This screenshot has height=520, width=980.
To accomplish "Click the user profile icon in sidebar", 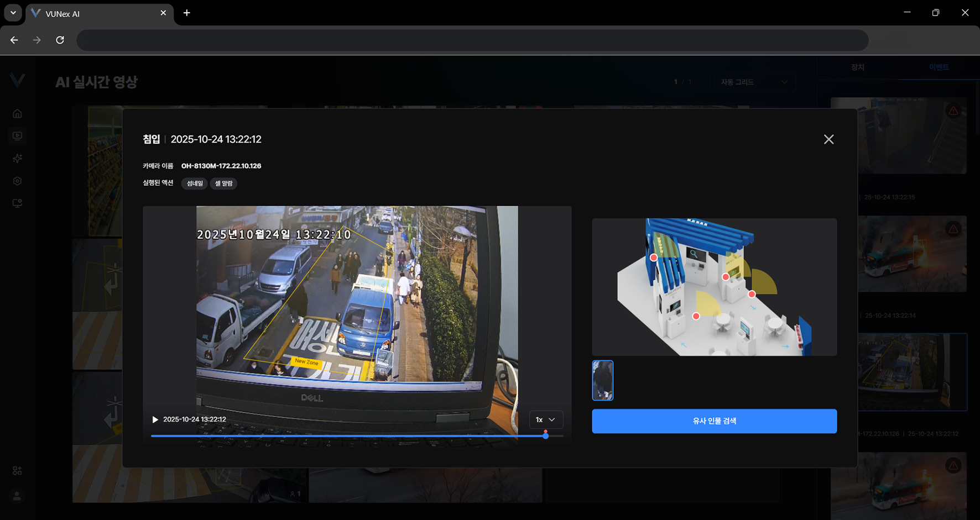I will click(x=17, y=496).
